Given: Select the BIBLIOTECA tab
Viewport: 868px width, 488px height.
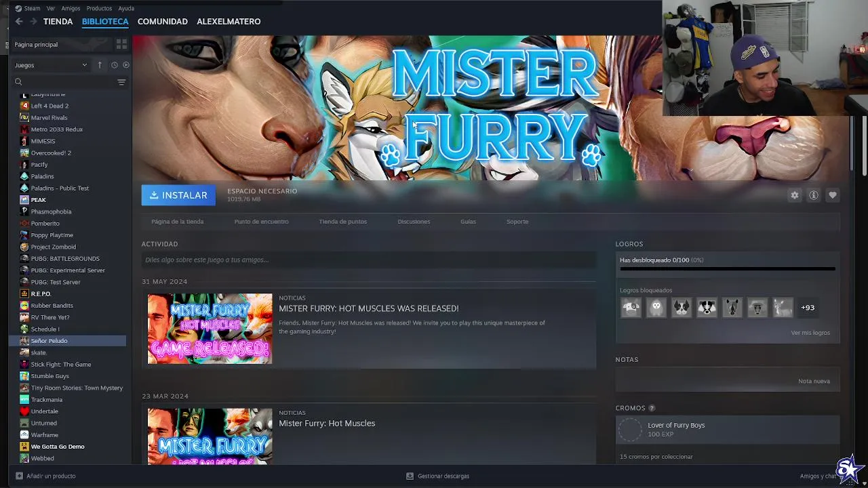Looking at the screenshot, I should [x=105, y=22].
